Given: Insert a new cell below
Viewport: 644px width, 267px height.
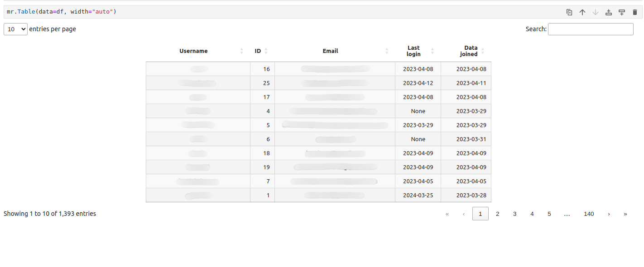Looking at the screenshot, I should (621, 12).
